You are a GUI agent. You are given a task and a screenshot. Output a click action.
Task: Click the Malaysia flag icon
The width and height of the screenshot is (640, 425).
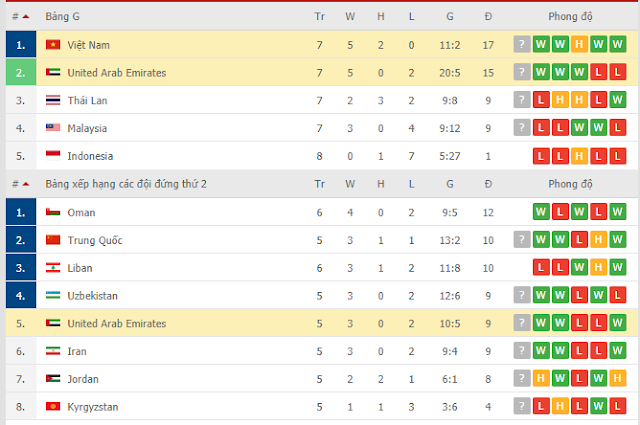(x=53, y=128)
